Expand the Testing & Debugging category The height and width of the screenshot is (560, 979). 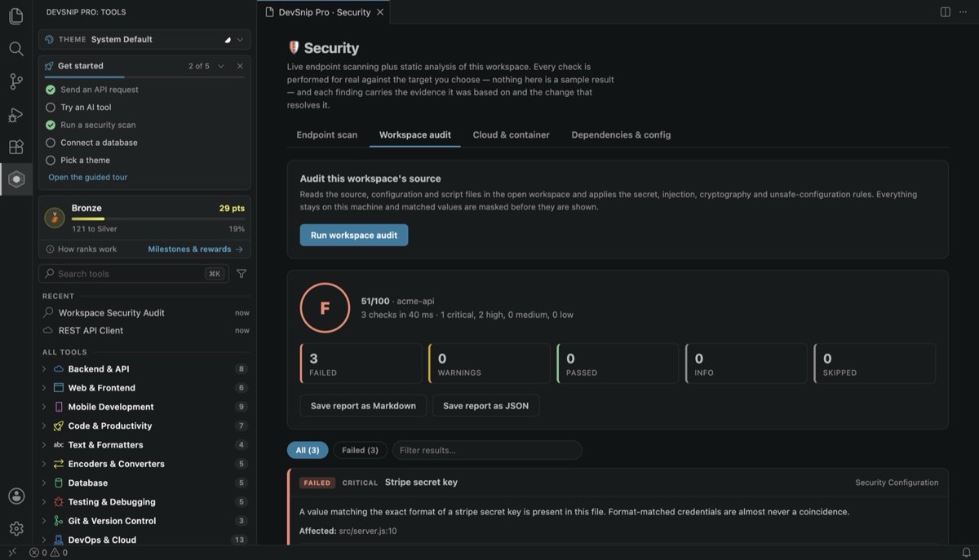coord(44,502)
